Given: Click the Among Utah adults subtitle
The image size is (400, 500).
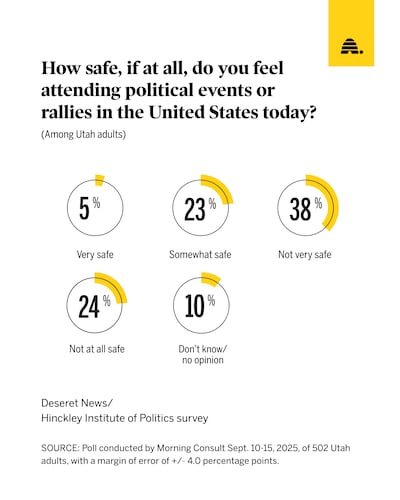Looking at the screenshot, I should coord(83,134).
